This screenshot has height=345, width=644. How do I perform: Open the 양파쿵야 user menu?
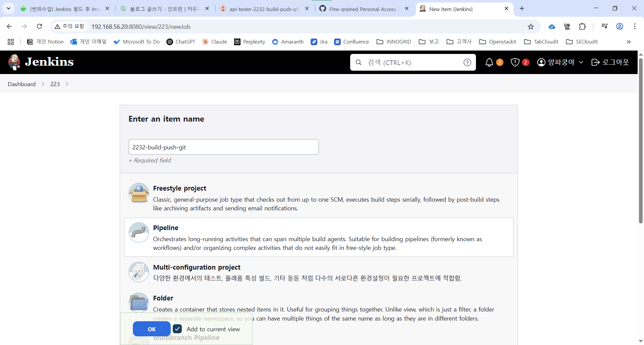560,62
